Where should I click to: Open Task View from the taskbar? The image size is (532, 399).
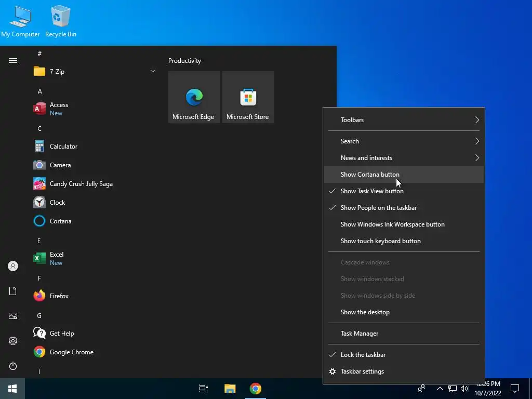point(204,389)
